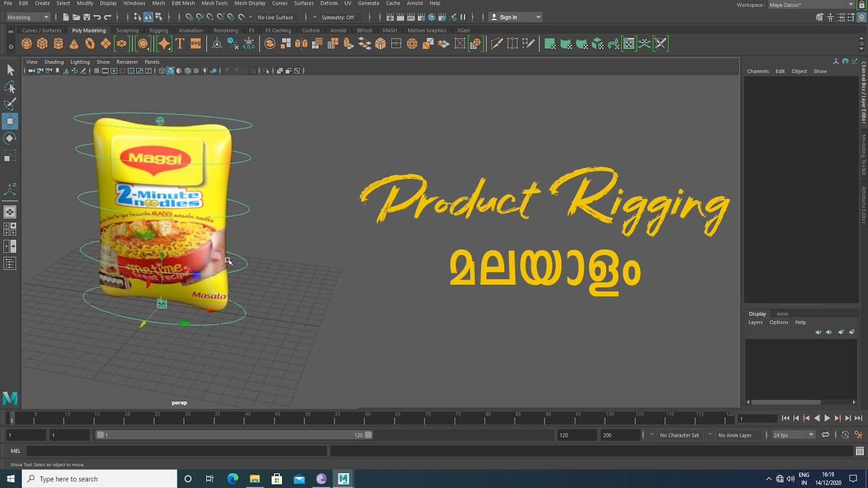Create a polygon cylinder from the shelf

(x=58, y=44)
